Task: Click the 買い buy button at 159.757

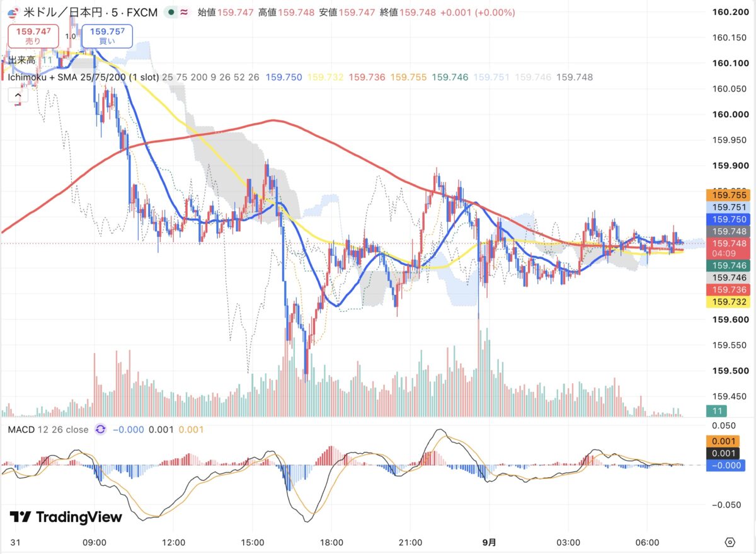Action: (106, 35)
